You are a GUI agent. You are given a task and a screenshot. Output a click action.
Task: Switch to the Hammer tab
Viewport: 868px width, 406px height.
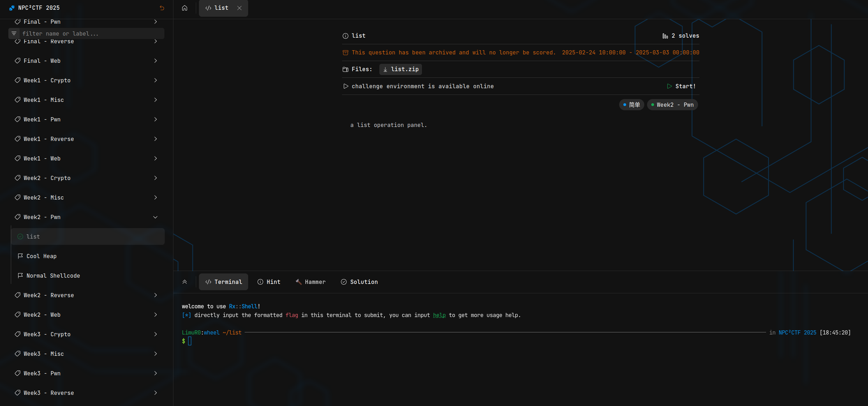click(x=310, y=282)
